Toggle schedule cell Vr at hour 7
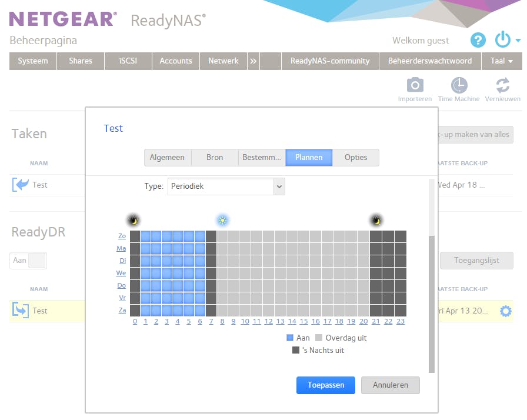 pos(211,298)
